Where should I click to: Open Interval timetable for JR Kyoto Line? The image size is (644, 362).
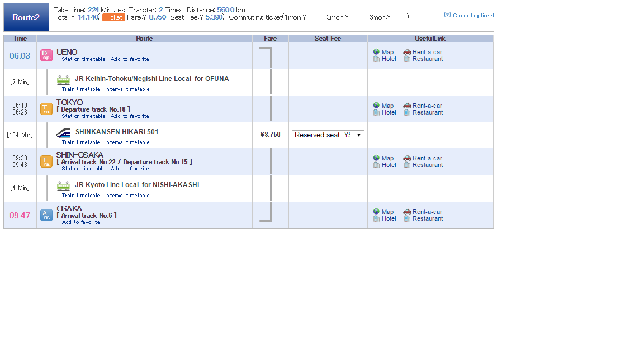[127, 196]
